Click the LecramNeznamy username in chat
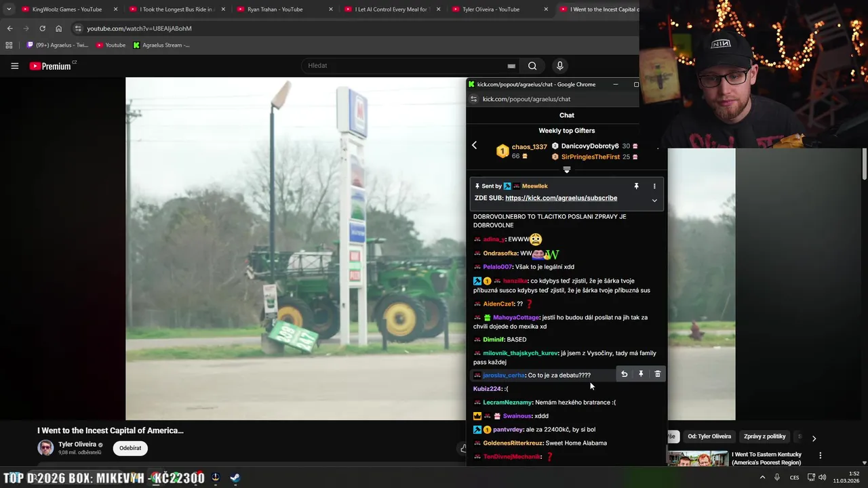Viewport: 868px width, 488px height. [x=507, y=403]
